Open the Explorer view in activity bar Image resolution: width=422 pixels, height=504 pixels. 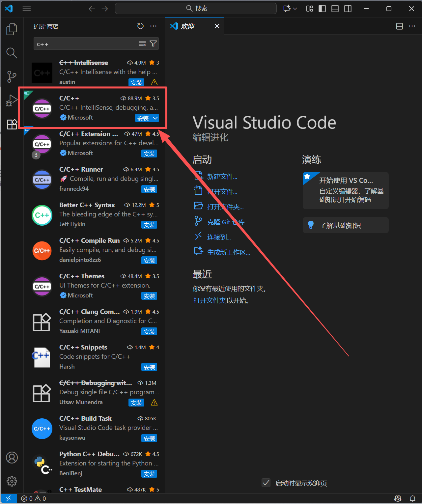tap(12, 29)
